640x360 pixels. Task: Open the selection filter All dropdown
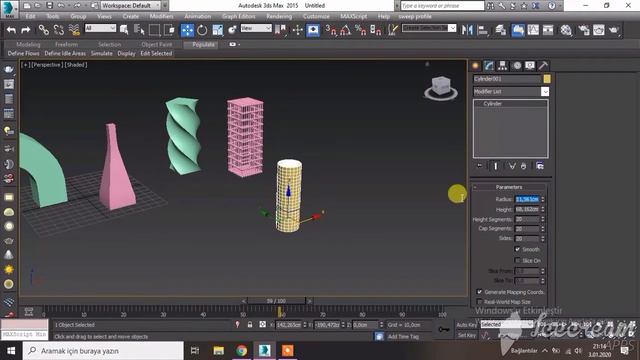100,28
